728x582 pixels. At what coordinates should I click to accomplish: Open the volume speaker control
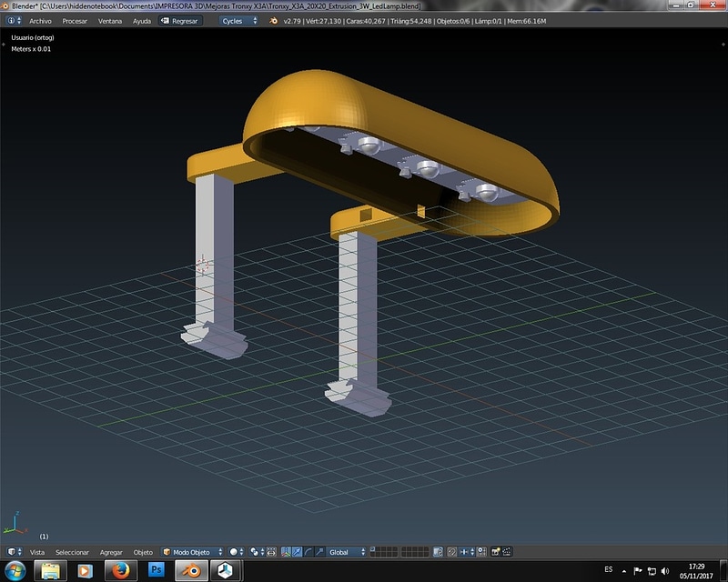(665, 571)
